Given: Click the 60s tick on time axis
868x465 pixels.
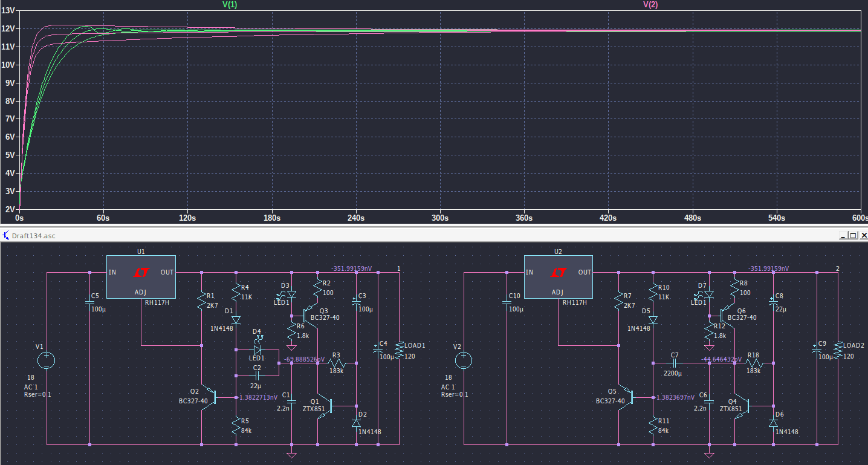Looking at the screenshot, I should pyautogui.click(x=103, y=218).
